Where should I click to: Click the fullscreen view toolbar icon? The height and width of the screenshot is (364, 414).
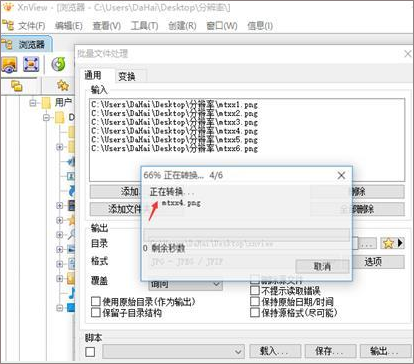click(x=31, y=64)
